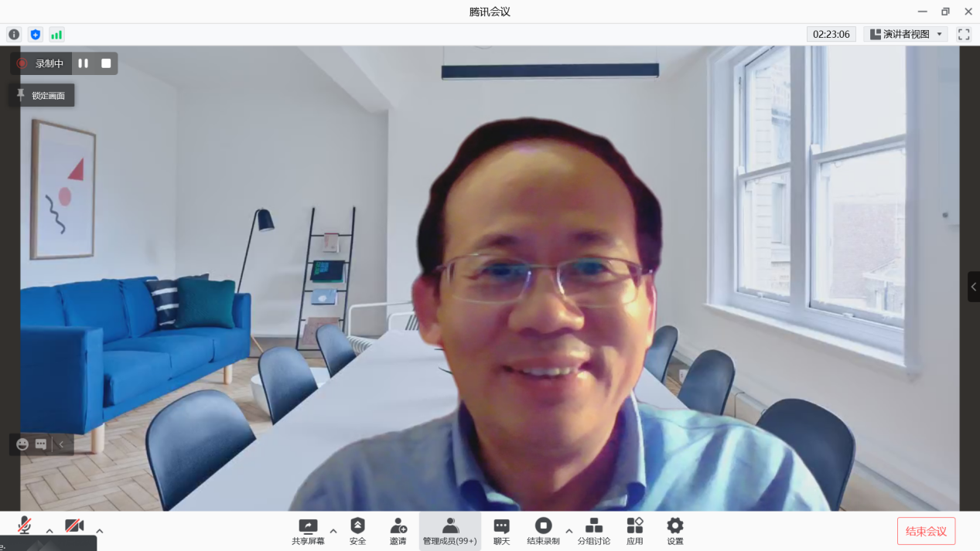Click 管理成员 manage members

[449, 532]
